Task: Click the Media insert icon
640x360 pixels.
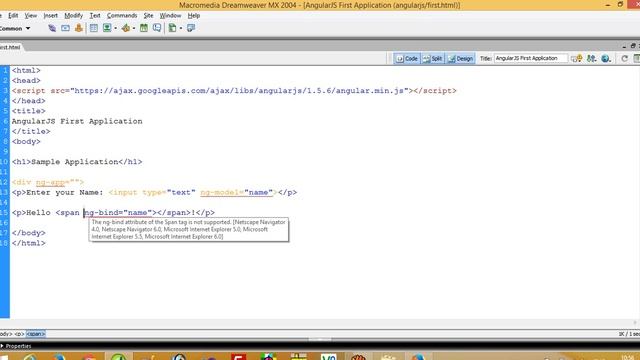Action: point(126,28)
